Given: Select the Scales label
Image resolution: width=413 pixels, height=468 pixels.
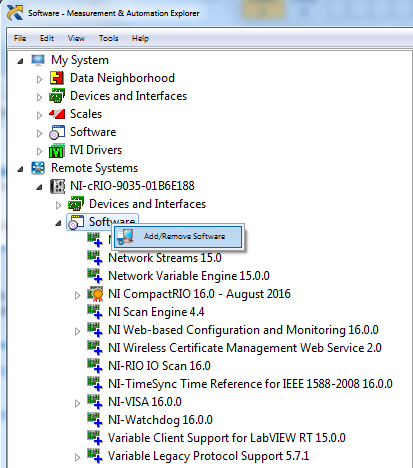Looking at the screenshot, I should coord(86,114).
